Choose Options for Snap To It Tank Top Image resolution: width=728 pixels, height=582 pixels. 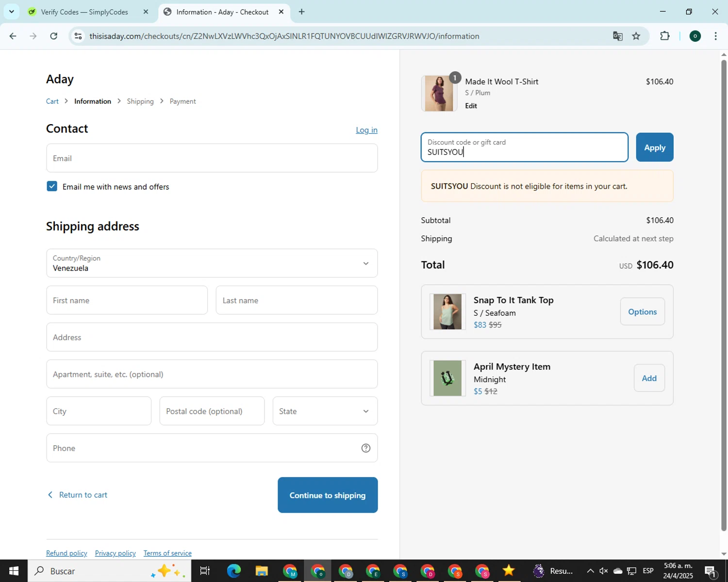pyautogui.click(x=643, y=312)
